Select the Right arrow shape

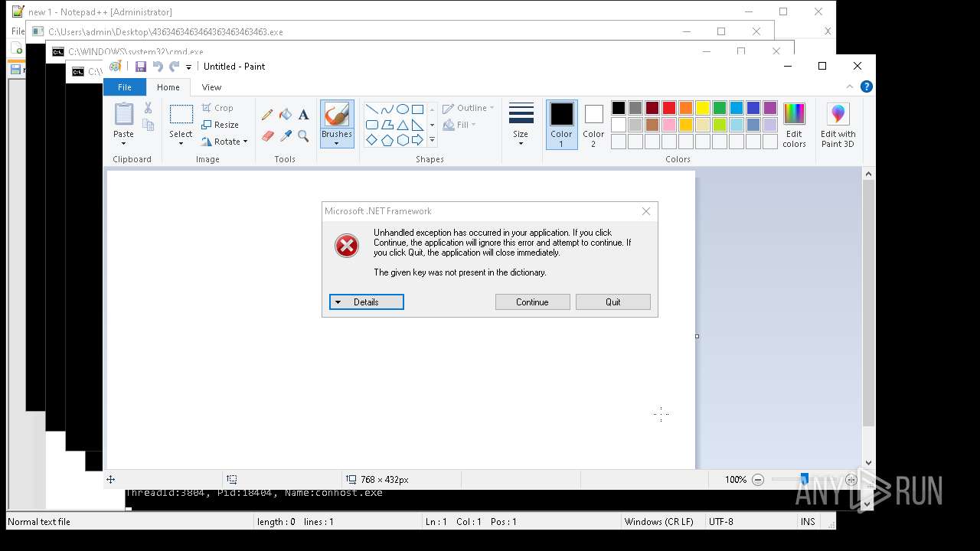click(417, 140)
